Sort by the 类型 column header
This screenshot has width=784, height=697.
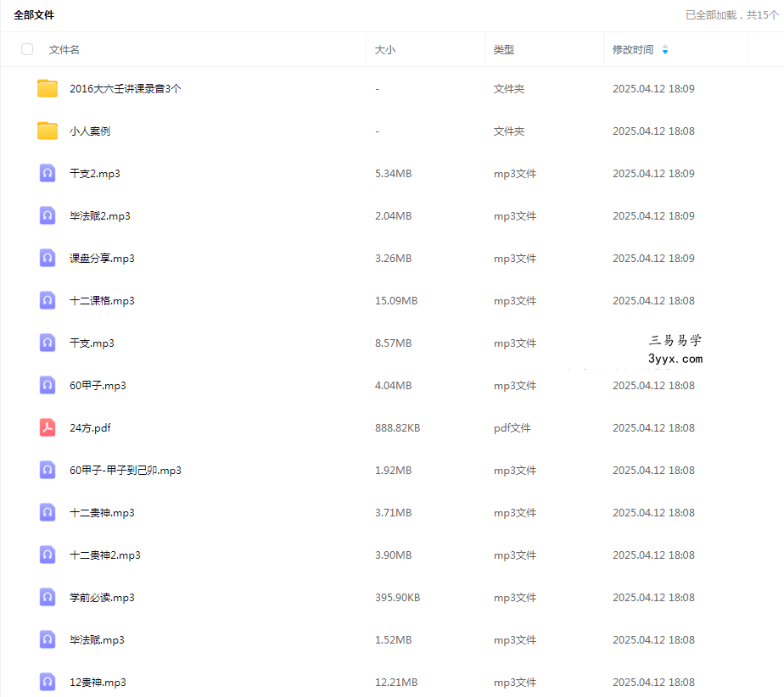[503, 49]
